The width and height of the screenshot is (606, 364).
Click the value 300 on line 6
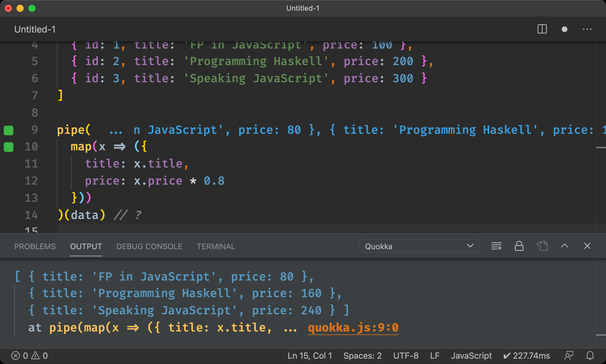point(403,78)
